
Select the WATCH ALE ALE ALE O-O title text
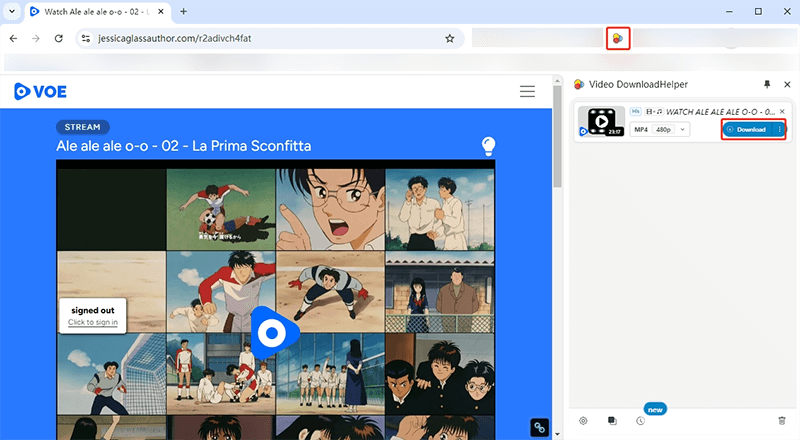tap(720, 111)
